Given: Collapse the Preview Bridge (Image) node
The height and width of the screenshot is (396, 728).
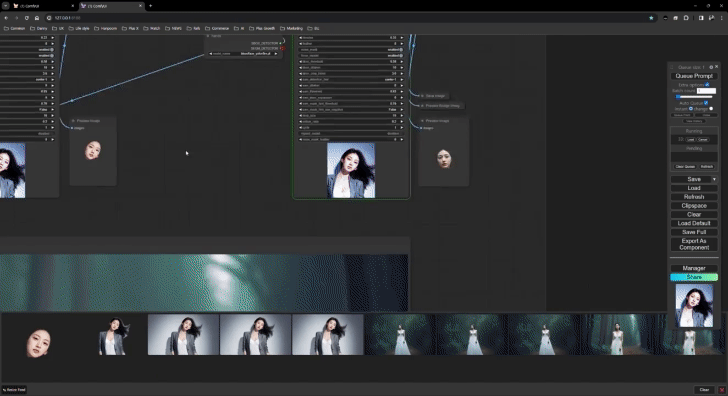Looking at the screenshot, I should (x=422, y=106).
